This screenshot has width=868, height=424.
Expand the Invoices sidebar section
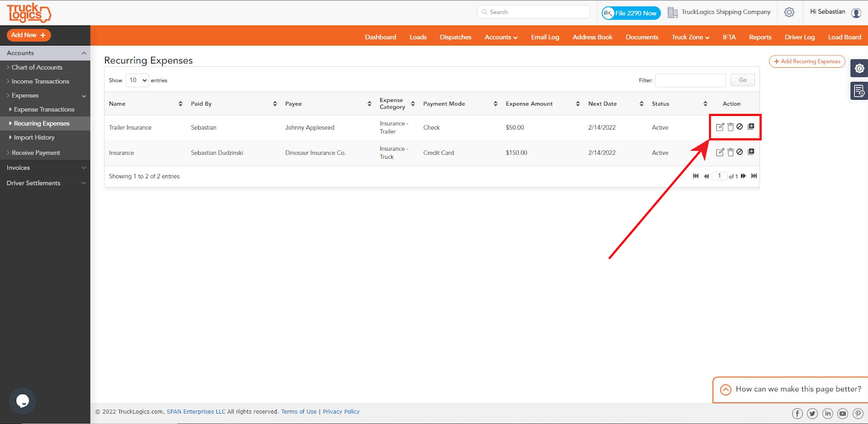tap(45, 168)
